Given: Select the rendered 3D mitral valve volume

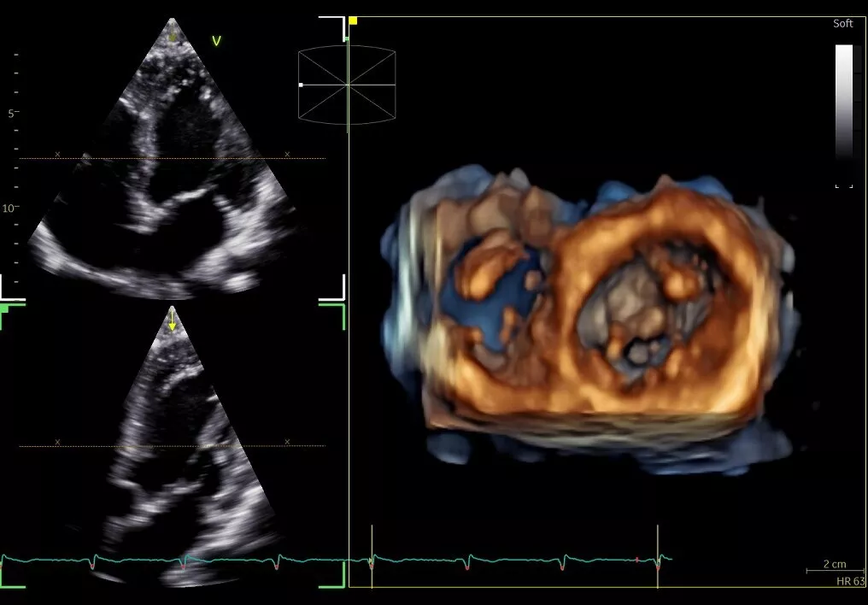Looking at the screenshot, I should pyautogui.click(x=592, y=321).
